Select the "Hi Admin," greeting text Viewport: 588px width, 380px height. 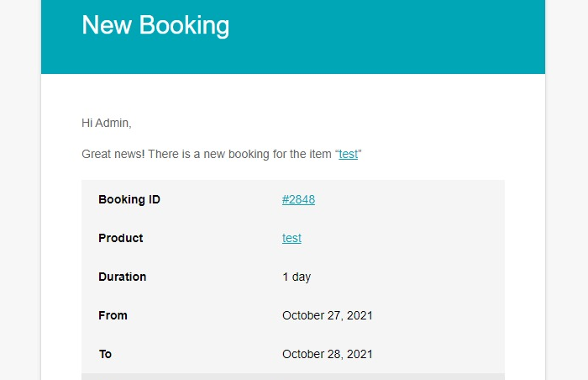[107, 123]
